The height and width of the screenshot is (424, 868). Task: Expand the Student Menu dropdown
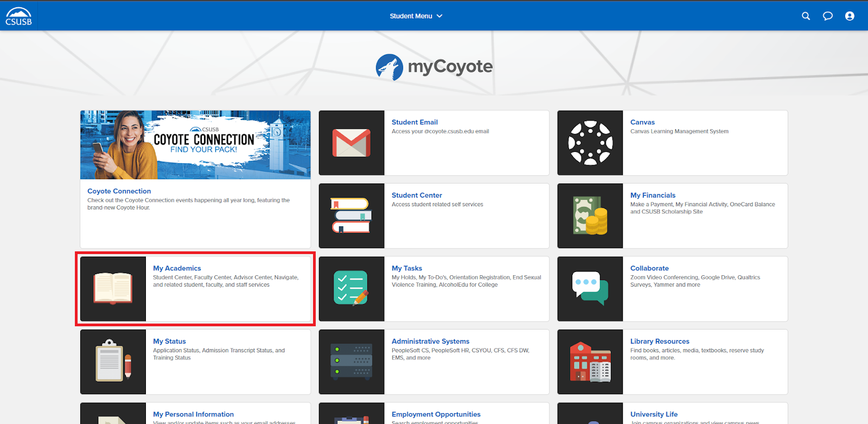point(416,16)
